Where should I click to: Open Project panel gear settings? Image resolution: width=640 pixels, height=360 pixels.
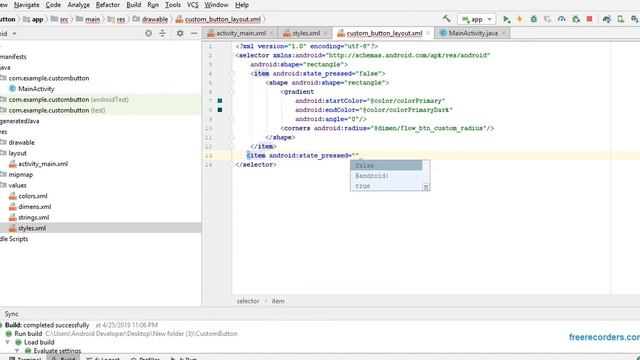click(x=180, y=33)
